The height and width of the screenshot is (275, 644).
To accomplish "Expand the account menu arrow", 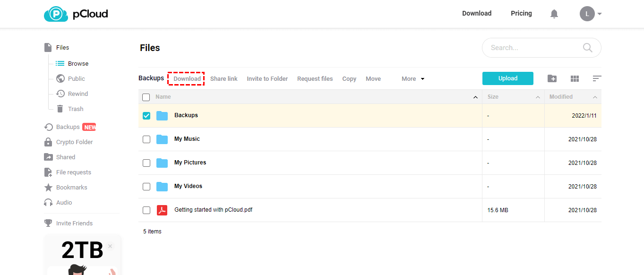I will pos(600,14).
